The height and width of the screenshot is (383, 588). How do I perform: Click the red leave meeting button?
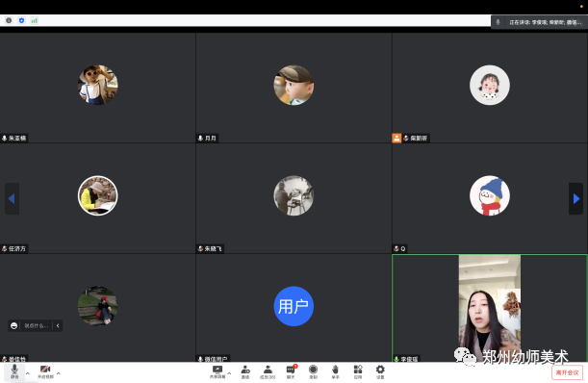(567, 372)
